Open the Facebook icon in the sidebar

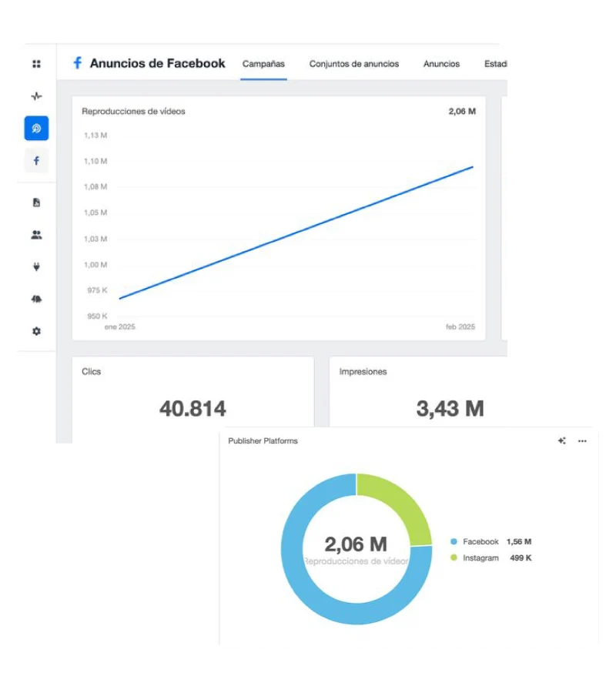36,161
